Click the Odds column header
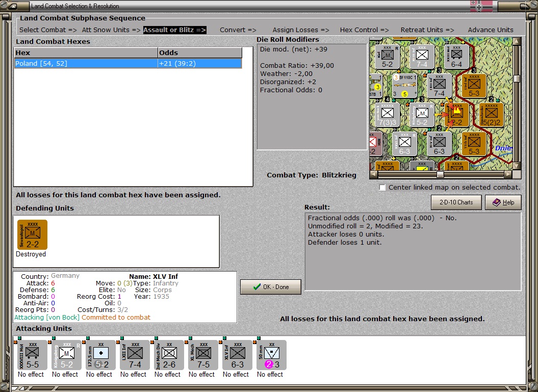 [200, 53]
